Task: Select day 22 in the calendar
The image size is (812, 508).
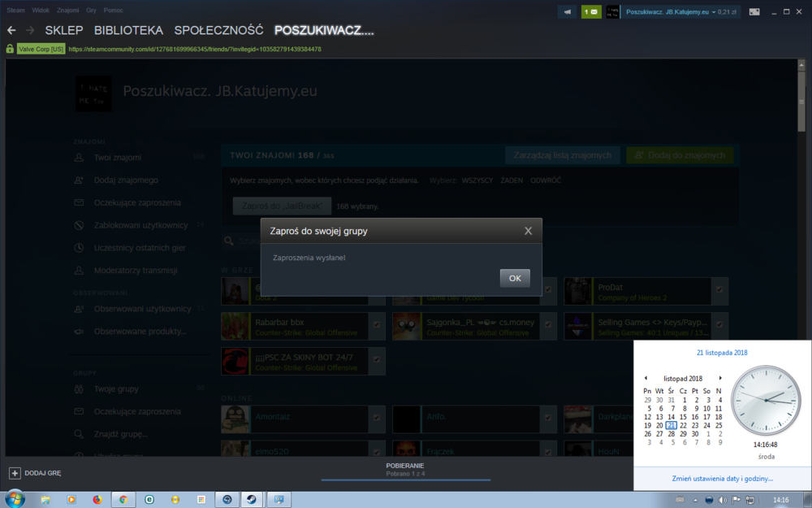Action: pyautogui.click(x=683, y=425)
